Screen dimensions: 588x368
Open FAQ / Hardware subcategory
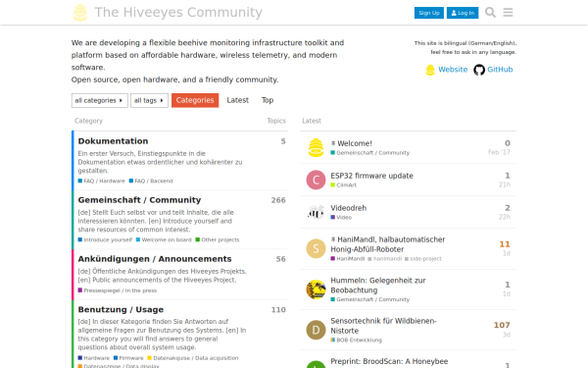[x=101, y=181]
